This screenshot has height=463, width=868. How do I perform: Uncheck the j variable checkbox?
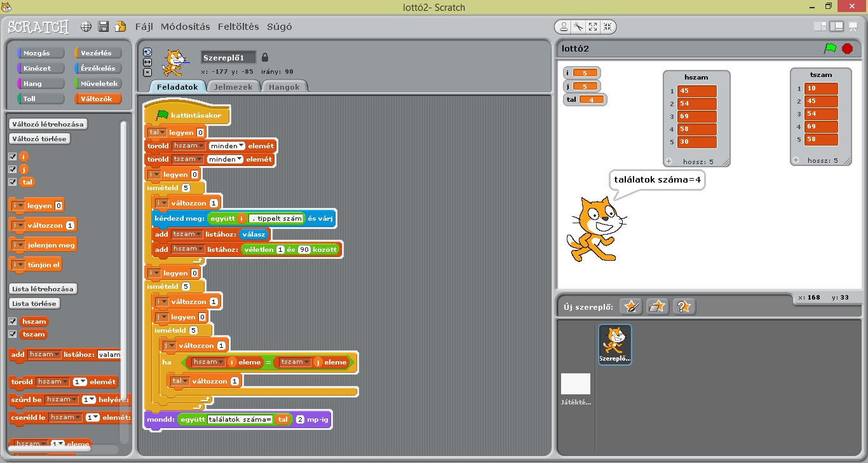click(13, 169)
